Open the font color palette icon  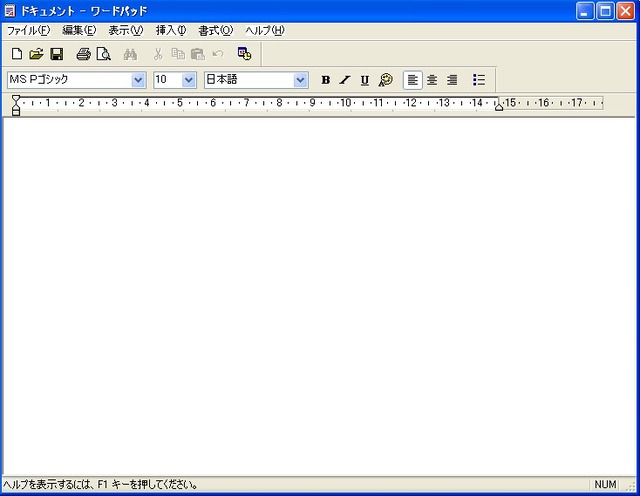tap(385, 80)
